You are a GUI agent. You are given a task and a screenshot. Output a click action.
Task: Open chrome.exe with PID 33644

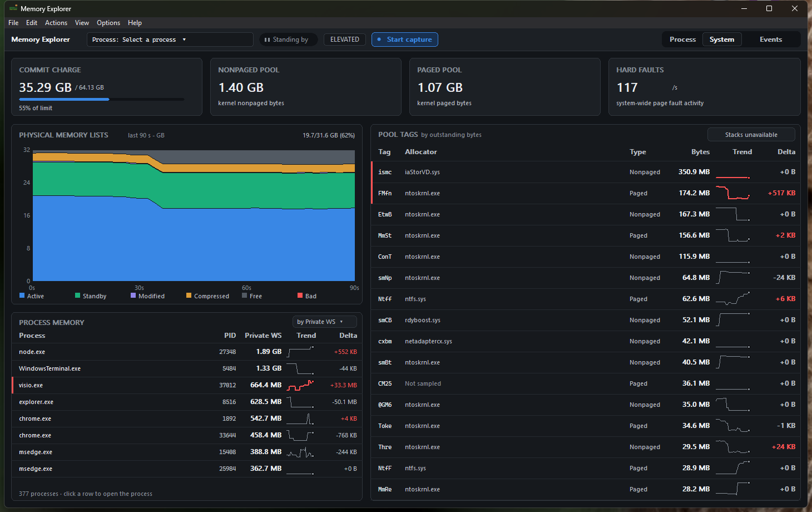pos(187,435)
